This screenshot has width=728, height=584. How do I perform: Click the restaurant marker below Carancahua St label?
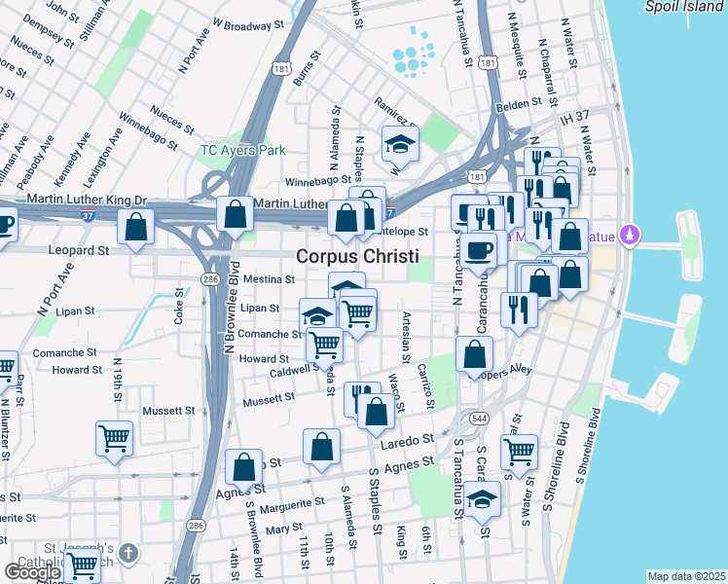click(x=519, y=312)
